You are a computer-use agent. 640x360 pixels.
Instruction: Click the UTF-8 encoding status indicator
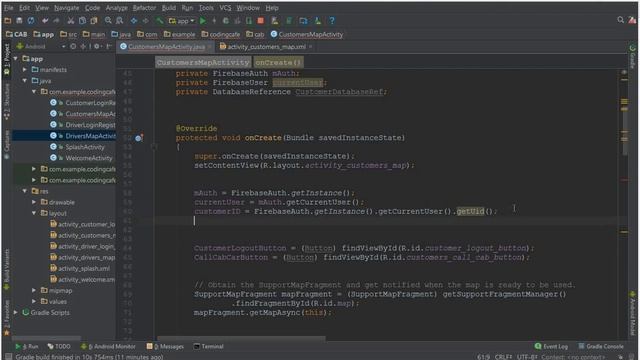click(527, 357)
